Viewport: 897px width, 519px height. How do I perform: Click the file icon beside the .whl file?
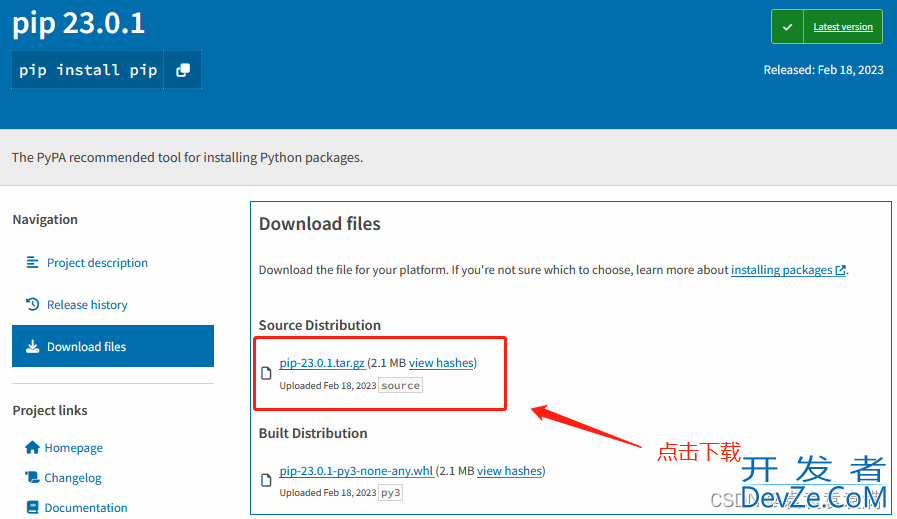click(x=266, y=480)
